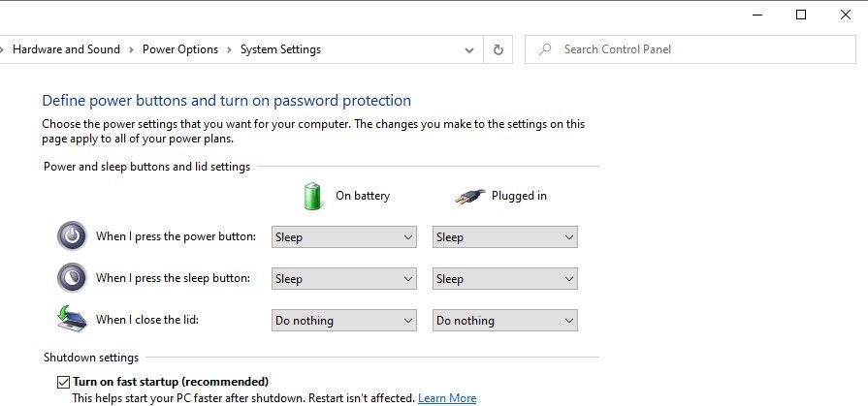Click the Search Control Panel field
Screen dimensions: 868x406
point(698,49)
